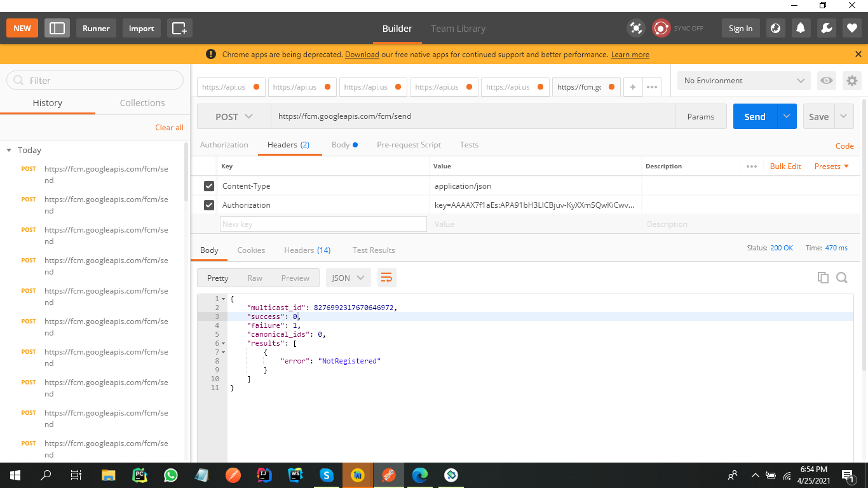
Task: Disable the Authorization header checkbox
Action: [x=208, y=205]
